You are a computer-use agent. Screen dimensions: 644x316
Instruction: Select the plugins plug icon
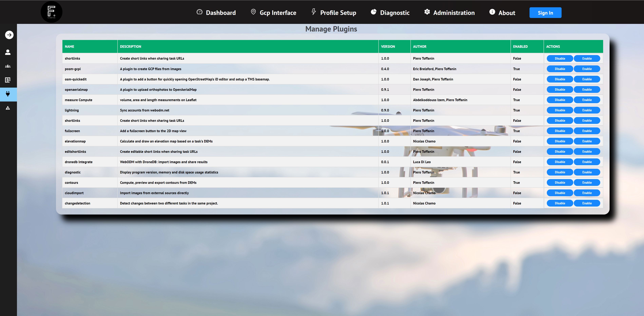(8, 94)
